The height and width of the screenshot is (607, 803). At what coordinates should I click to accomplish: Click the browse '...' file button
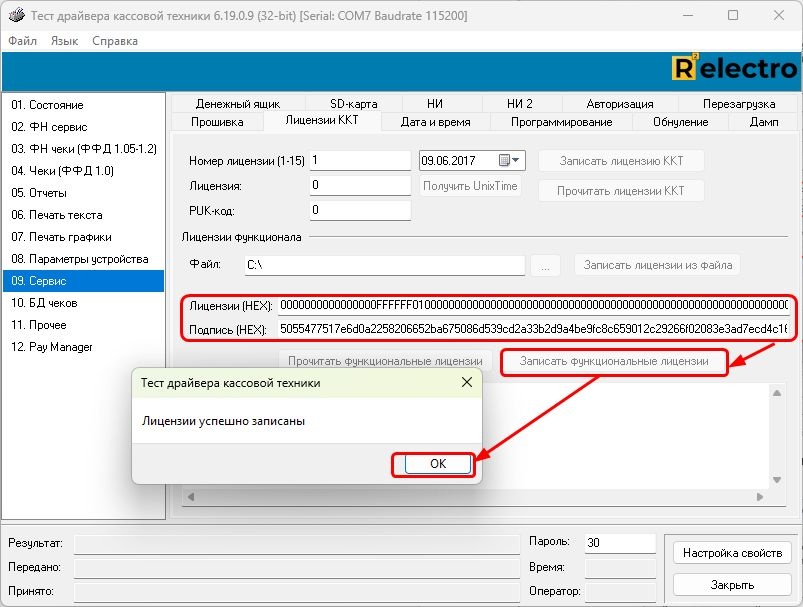click(x=545, y=265)
